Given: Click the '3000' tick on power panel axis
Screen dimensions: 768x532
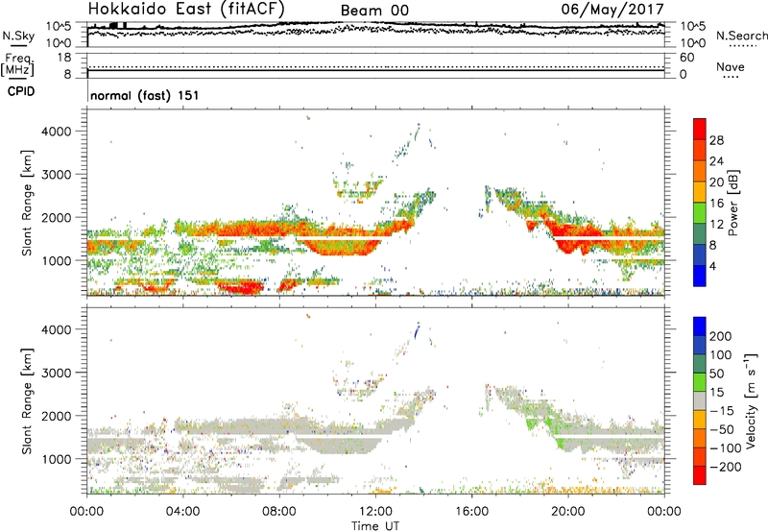Looking at the screenshot, I should pyautogui.click(x=56, y=175).
